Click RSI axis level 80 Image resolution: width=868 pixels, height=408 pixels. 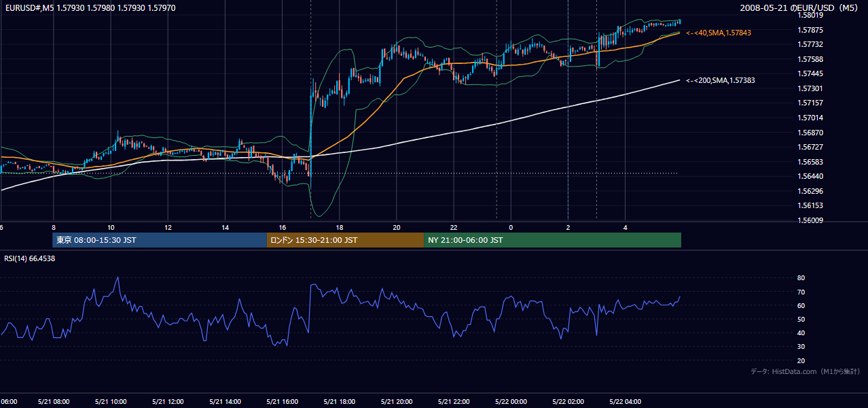coord(801,278)
